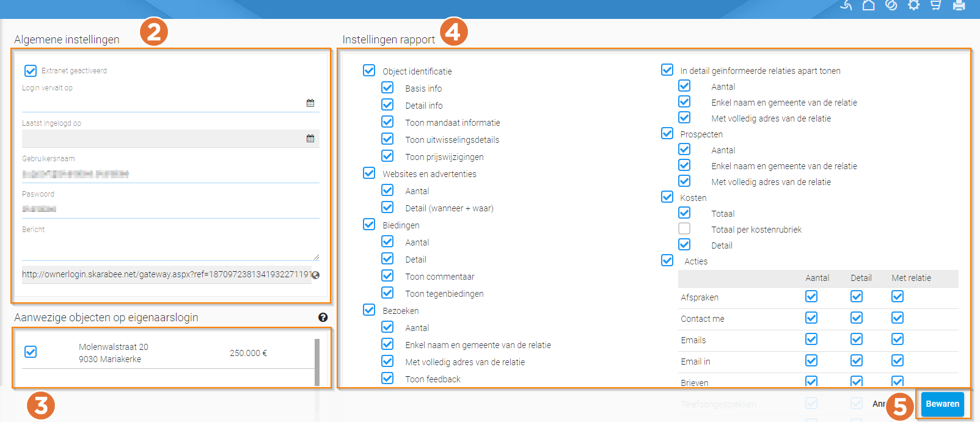Disable Toon mandaat informatie
Screen dimensions: 980x422
[387, 122]
